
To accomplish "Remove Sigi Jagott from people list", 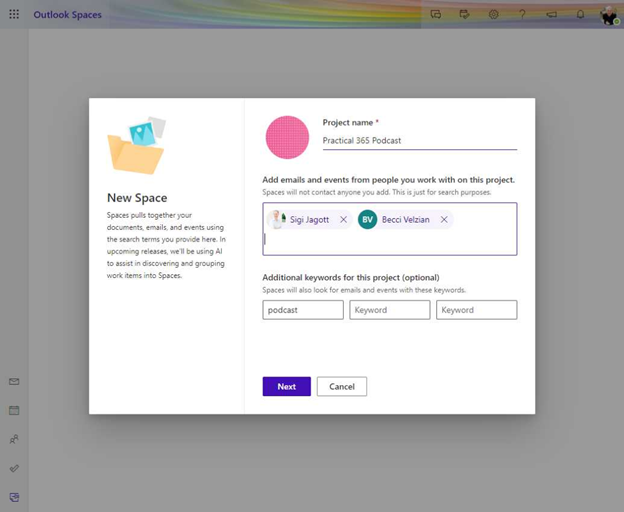I will [x=344, y=220].
